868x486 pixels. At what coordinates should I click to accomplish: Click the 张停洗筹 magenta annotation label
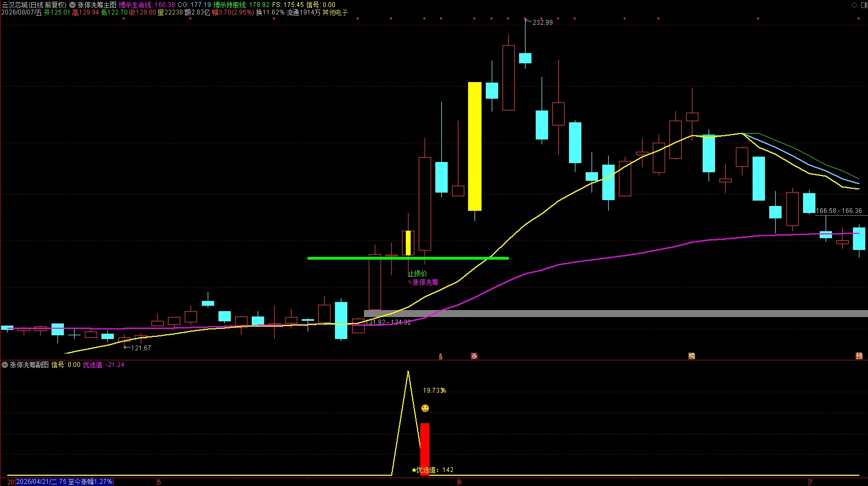coord(425,282)
